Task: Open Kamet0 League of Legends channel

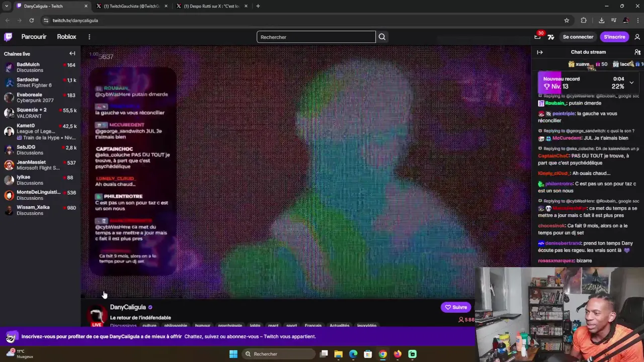Action: pyautogui.click(x=40, y=132)
